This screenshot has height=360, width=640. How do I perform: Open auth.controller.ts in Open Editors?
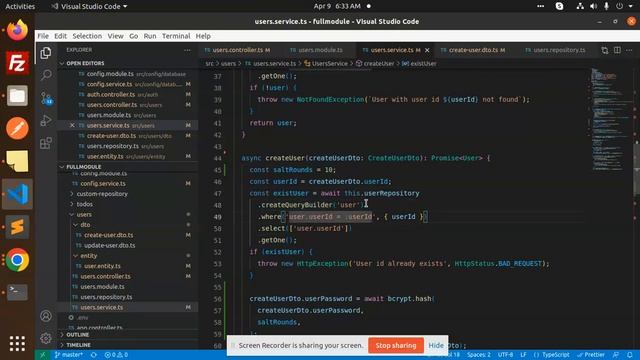pos(111,94)
